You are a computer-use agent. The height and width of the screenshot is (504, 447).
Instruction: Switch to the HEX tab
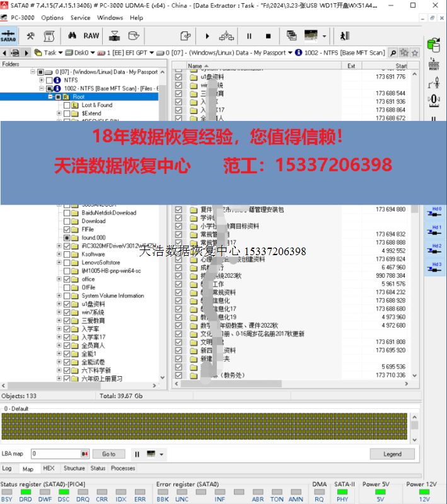click(49, 468)
